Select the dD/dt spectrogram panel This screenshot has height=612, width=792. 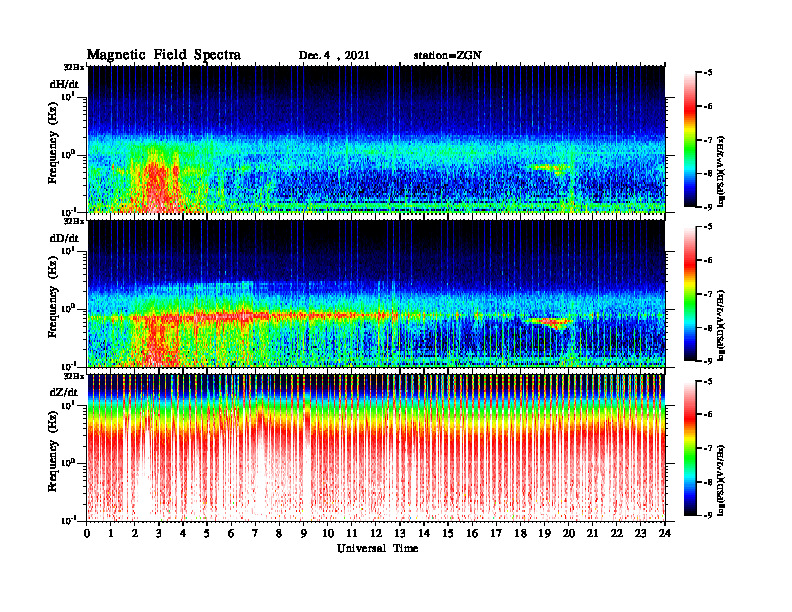(376, 293)
